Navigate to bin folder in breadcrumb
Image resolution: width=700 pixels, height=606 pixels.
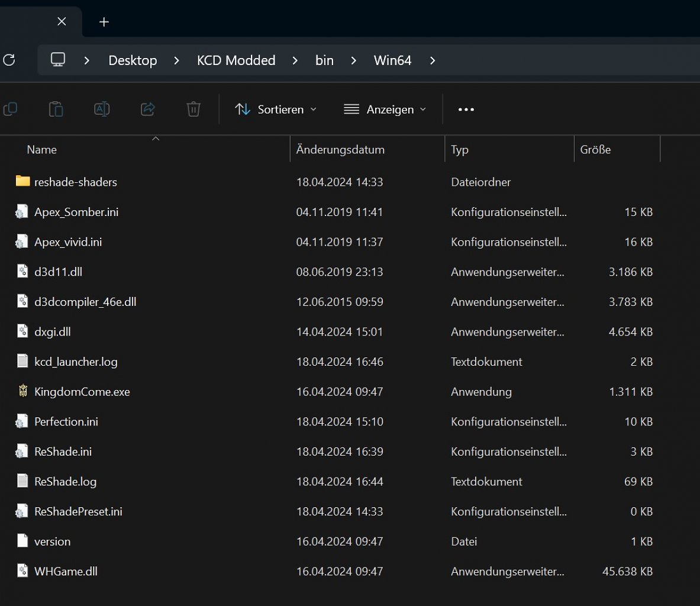pyautogui.click(x=324, y=60)
